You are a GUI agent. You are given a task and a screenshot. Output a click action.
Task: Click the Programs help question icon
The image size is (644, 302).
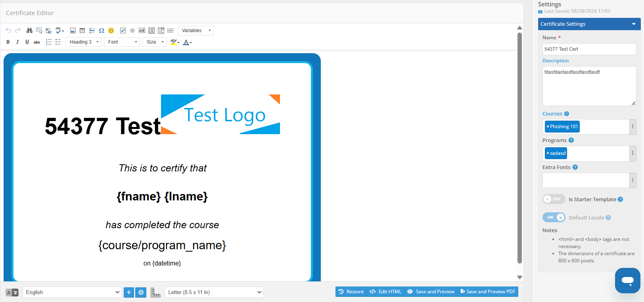(571, 140)
